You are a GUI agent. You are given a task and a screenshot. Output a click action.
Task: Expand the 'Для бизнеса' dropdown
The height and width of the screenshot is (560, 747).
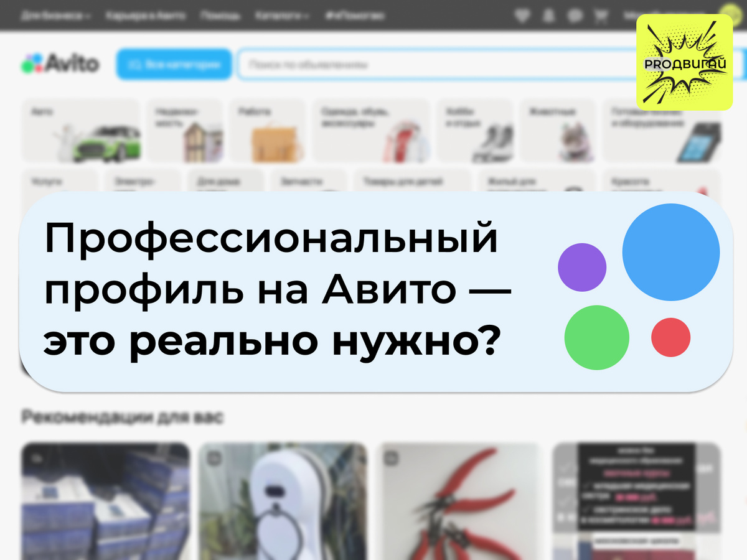coord(55,16)
